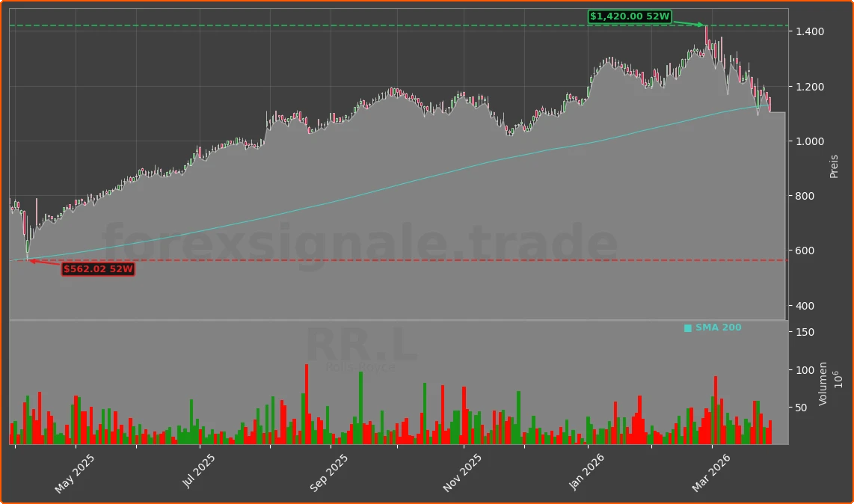Click the SMA 200 legend text

(x=718, y=328)
